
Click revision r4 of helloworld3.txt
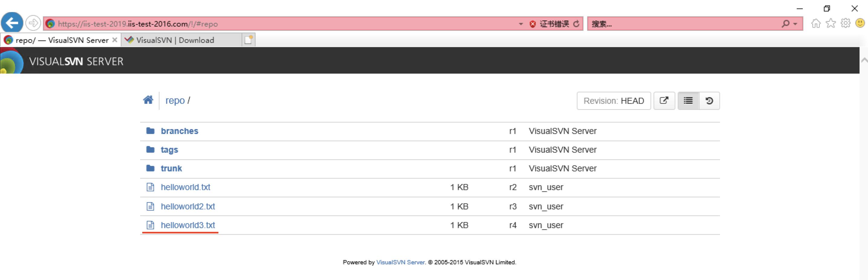click(513, 225)
